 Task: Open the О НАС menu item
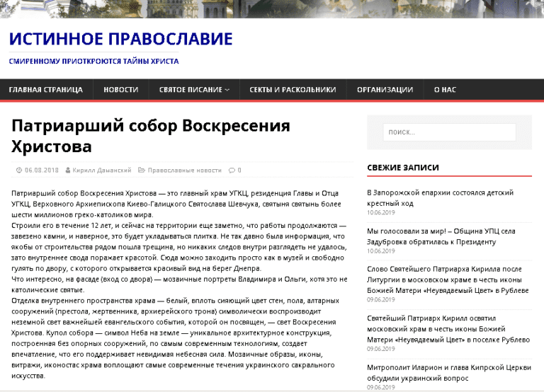tap(445, 90)
